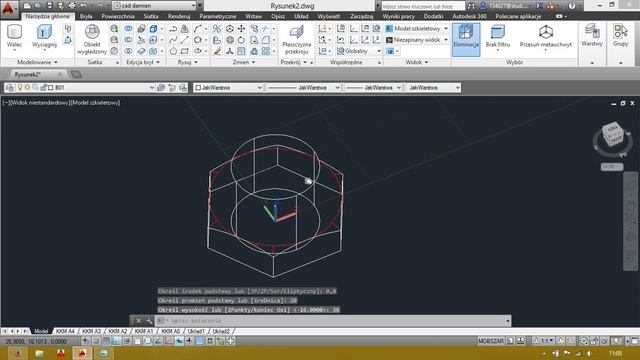
Task: Open the Model szkieletowy visual style dropdown
Action: click(x=417, y=29)
